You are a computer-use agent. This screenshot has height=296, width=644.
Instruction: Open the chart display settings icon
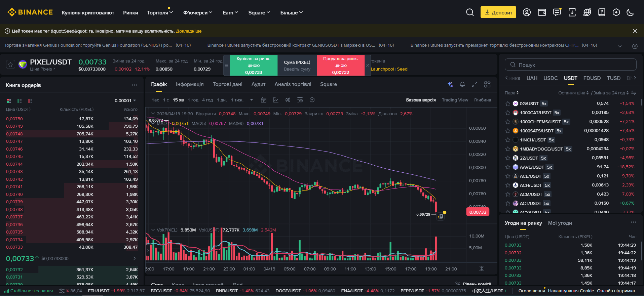(300, 100)
